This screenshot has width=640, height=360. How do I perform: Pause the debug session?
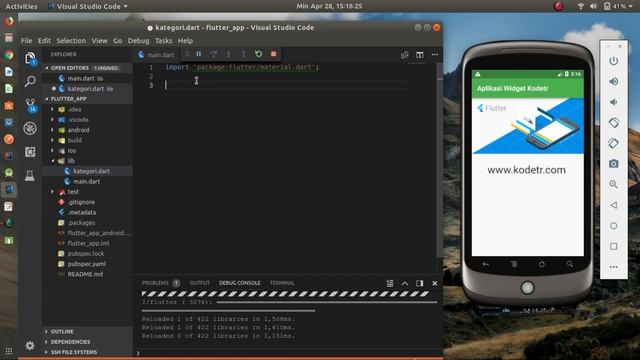point(199,54)
